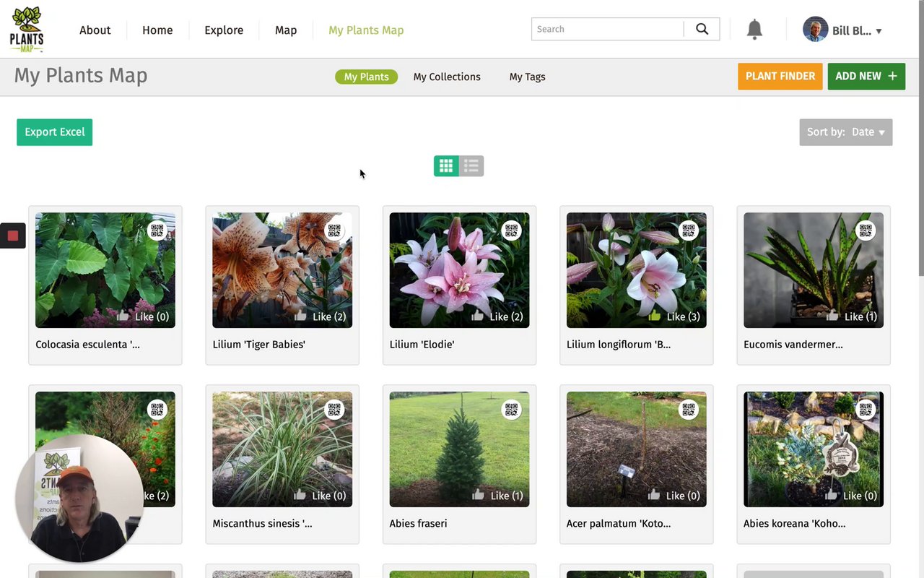
Task: Open QR code for Eucomis vandermerwei
Action: (x=865, y=230)
